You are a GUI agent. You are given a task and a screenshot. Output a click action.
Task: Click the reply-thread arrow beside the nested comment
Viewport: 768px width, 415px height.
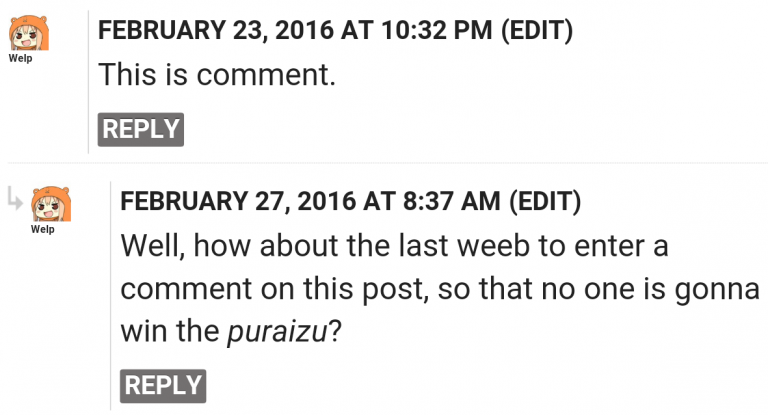(15, 200)
